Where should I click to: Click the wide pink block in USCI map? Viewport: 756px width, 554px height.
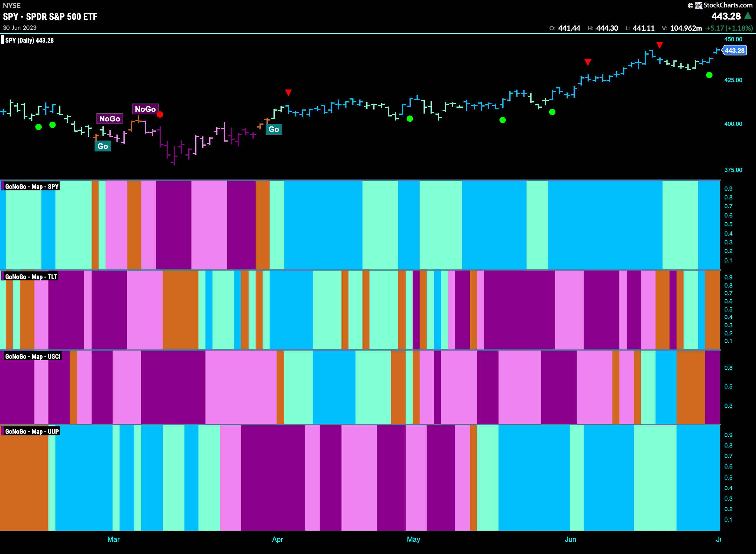[x=241, y=387]
